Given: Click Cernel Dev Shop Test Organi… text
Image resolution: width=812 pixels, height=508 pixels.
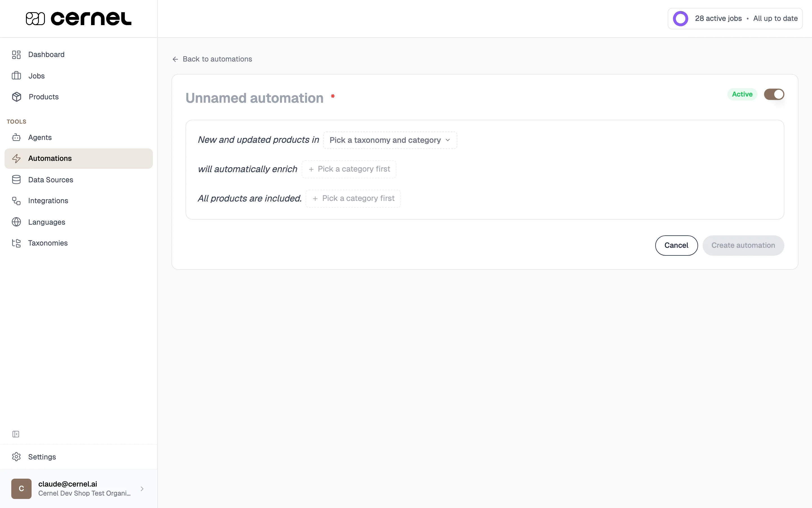Looking at the screenshot, I should (x=85, y=493).
